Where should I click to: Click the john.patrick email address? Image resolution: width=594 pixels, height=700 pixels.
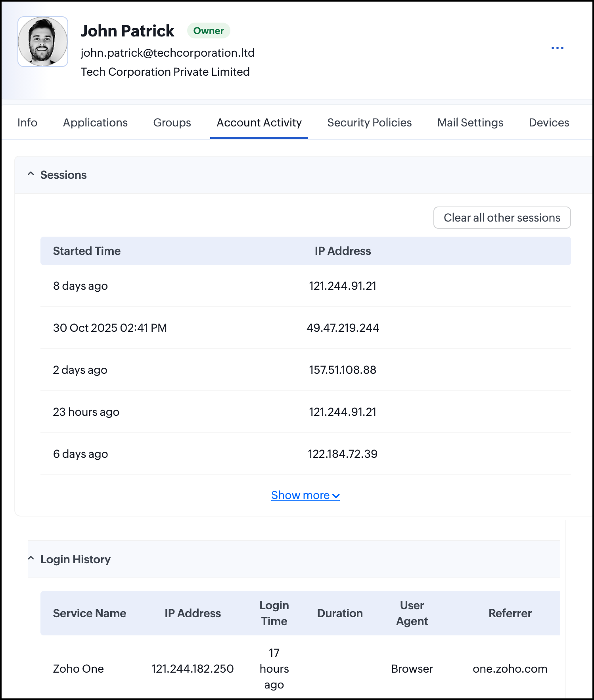(x=167, y=53)
